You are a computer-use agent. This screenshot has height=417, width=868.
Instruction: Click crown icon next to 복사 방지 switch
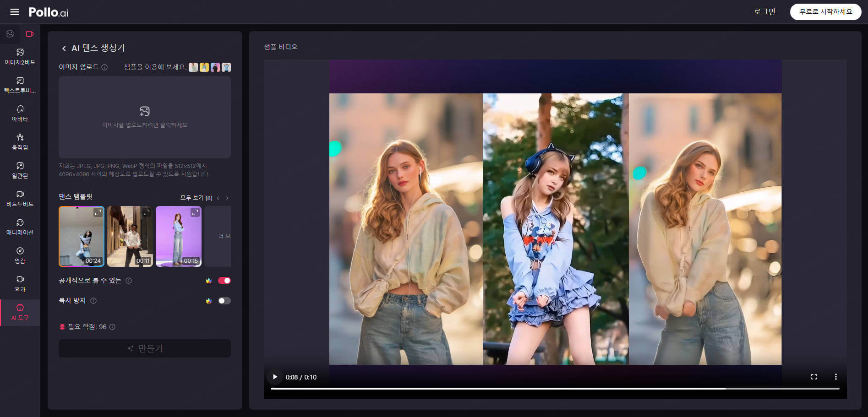tap(209, 301)
